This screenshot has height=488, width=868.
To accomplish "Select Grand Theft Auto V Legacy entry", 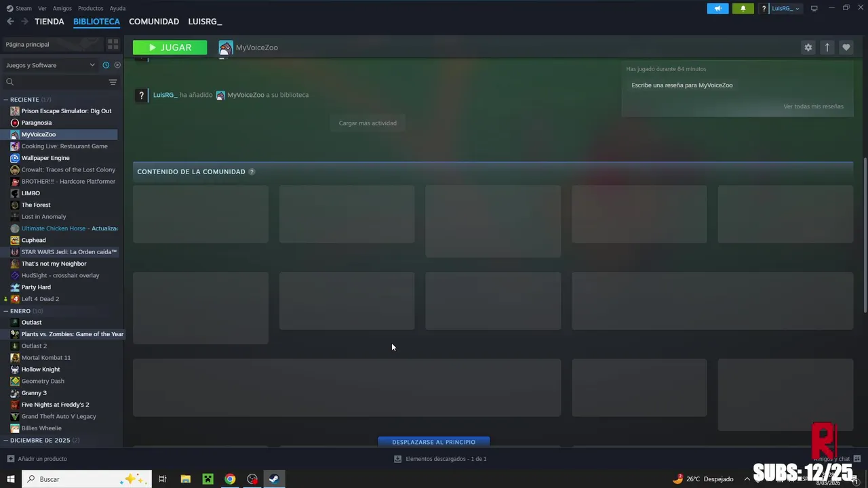I will (x=61, y=416).
